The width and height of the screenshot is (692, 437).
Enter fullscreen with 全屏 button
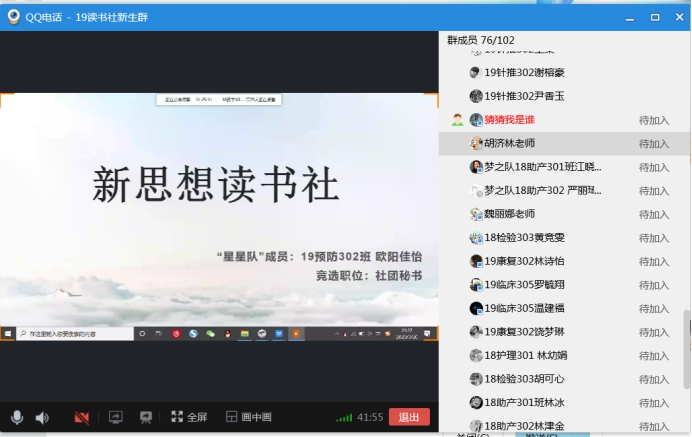pyautogui.click(x=189, y=417)
